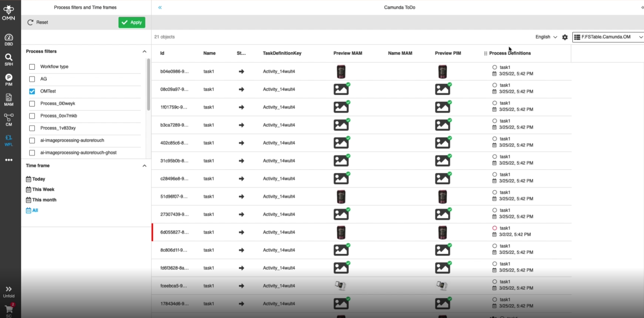Open the CM module sidebar icon
644x318 pixels.
[8, 120]
